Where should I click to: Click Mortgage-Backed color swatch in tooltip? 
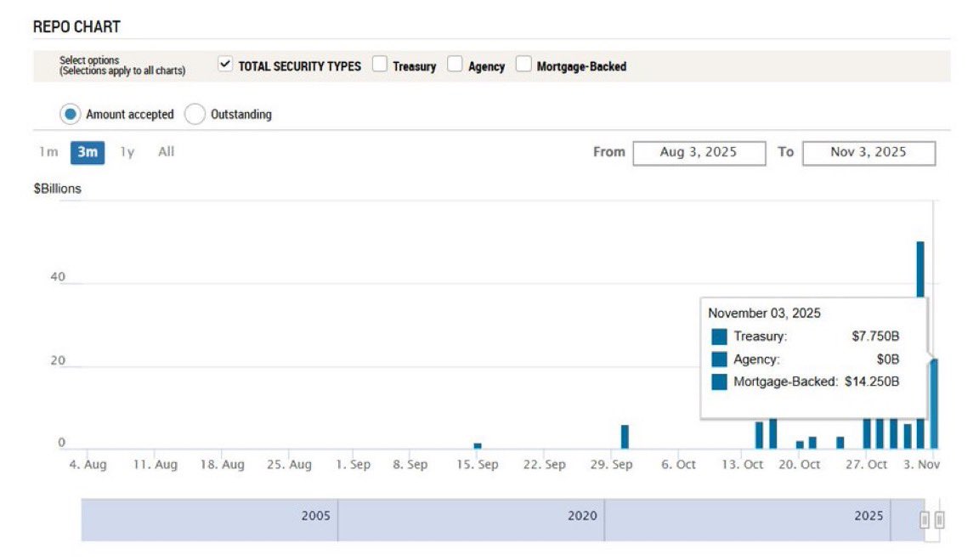coord(719,382)
